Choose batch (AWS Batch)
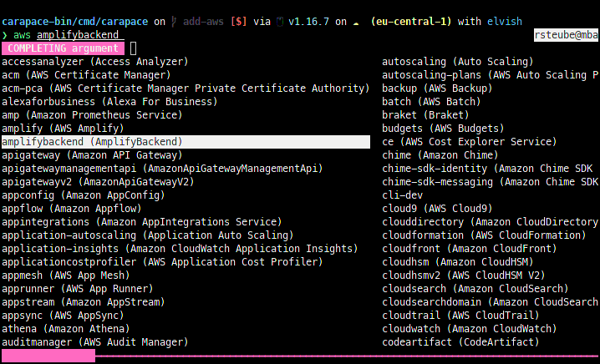600x364 pixels. [431, 102]
